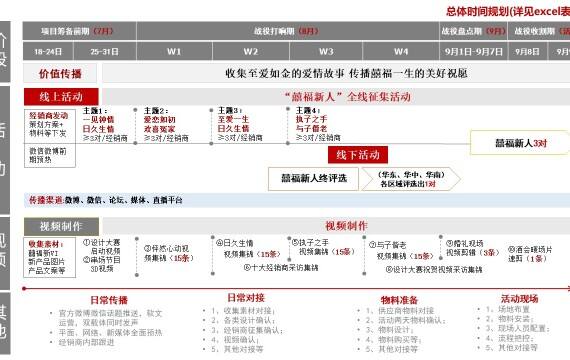Screen dimensions: 570x360
Task: Select the W3 week column header
Action: 326,51
